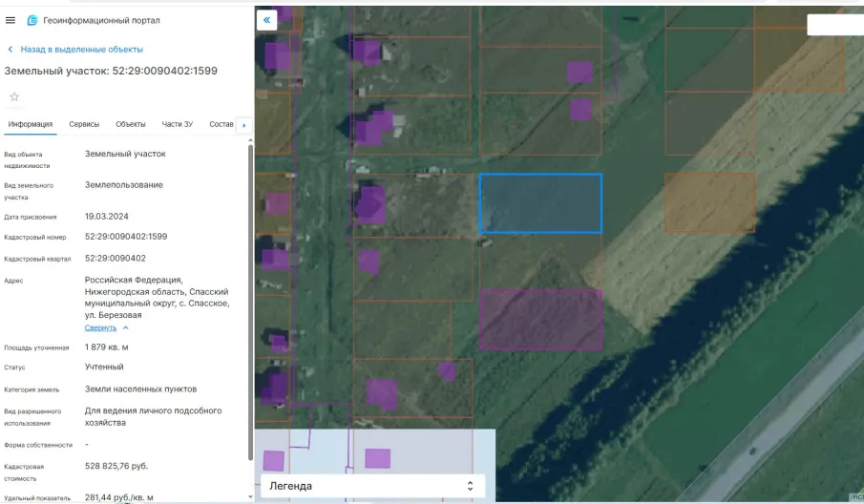Select the Части ЗУ tab

click(177, 124)
